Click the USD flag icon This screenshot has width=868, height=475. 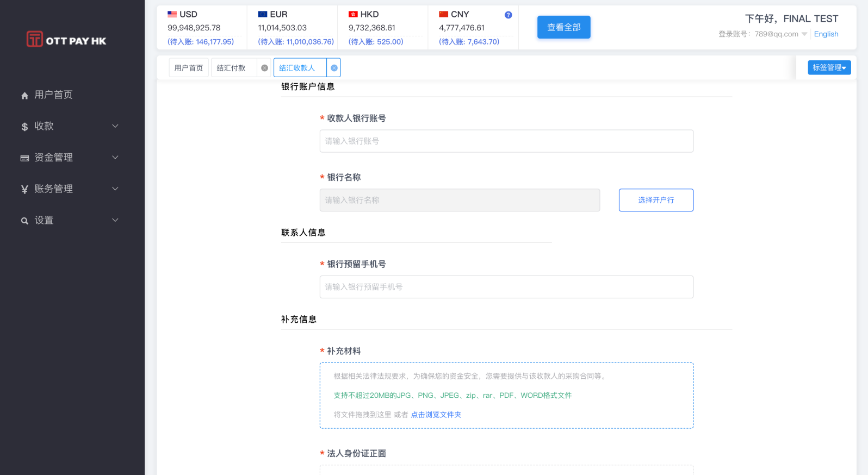coord(172,14)
